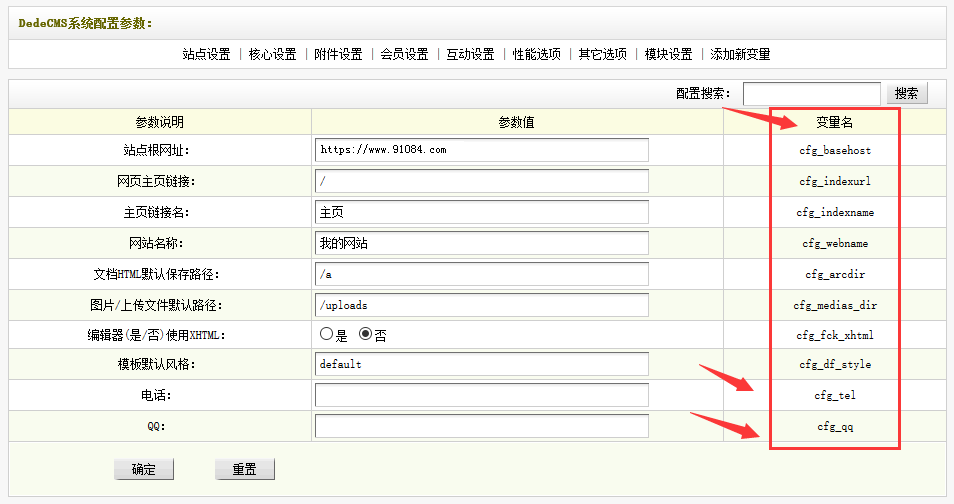Focus the 电话 input field

click(x=481, y=395)
